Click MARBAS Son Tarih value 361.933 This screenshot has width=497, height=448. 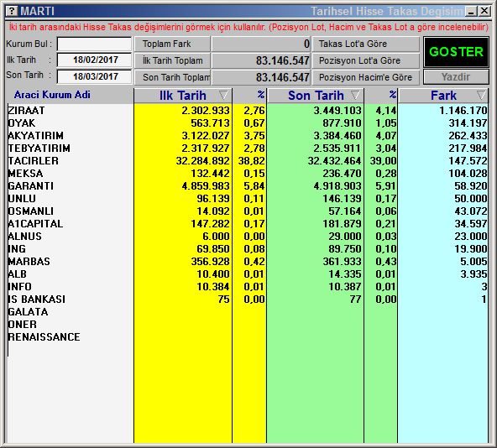342,262
